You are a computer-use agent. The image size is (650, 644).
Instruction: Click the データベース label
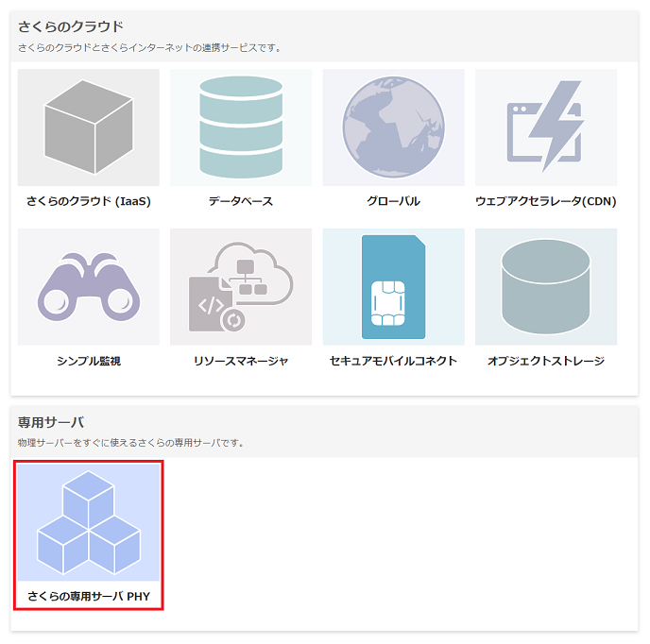pyautogui.click(x=241, y=201)
